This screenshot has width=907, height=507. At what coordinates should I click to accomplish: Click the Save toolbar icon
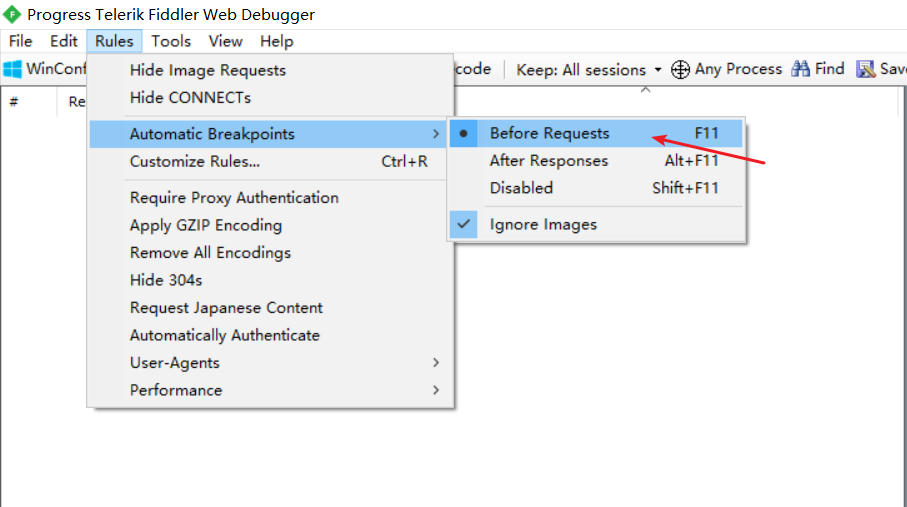[x=865, y=69]
